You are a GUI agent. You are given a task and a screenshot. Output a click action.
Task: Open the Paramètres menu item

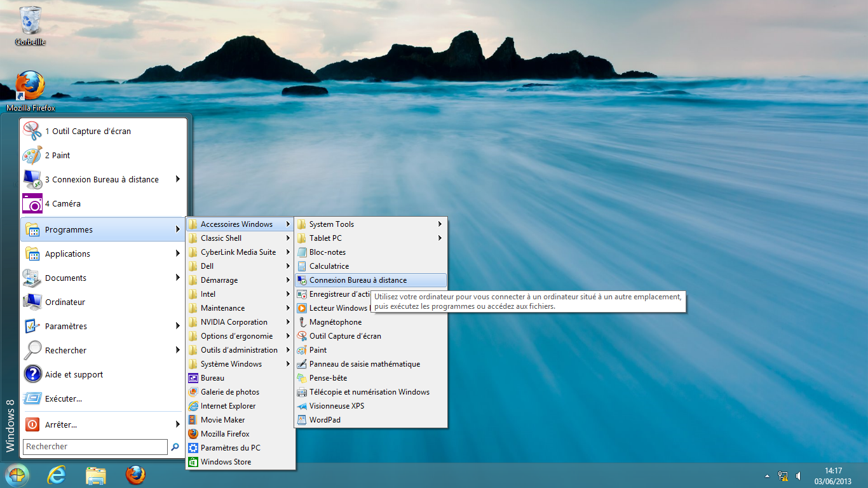pos(66,327)
